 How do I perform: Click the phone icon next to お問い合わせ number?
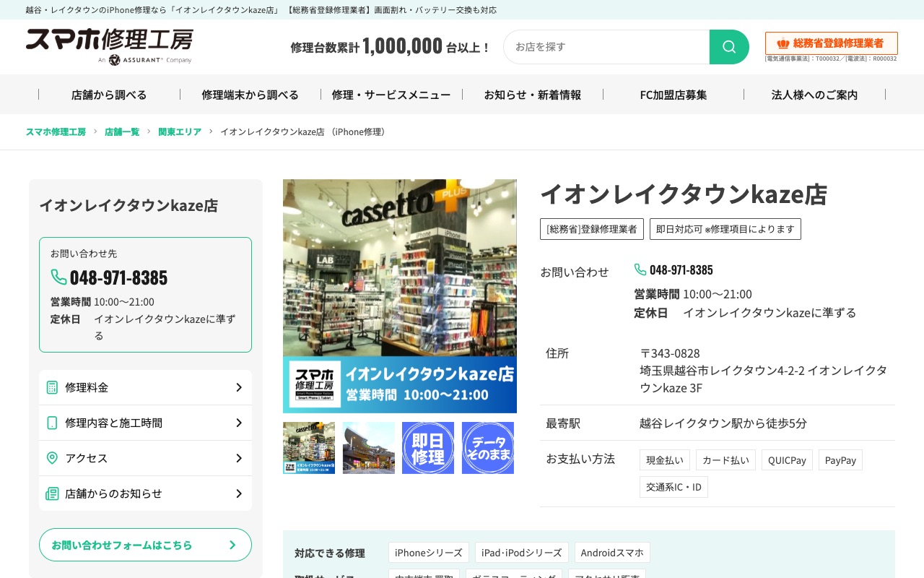point(640,269)
